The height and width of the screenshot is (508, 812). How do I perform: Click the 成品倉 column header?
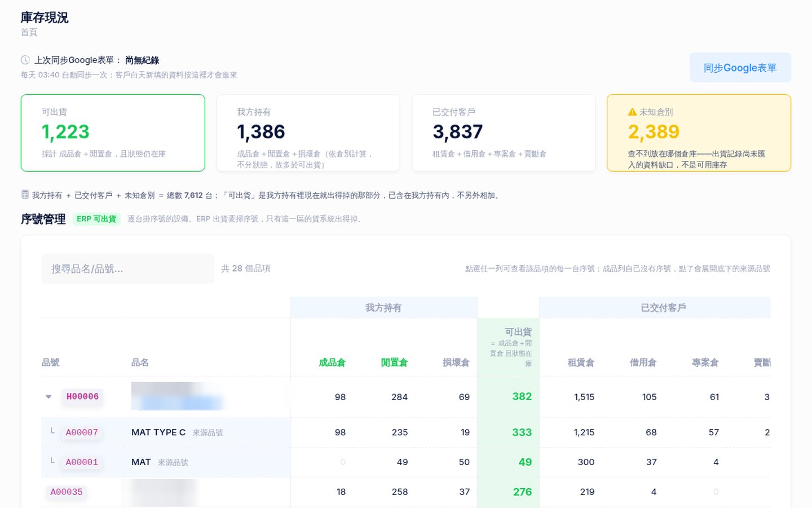[x=332, y=362]
